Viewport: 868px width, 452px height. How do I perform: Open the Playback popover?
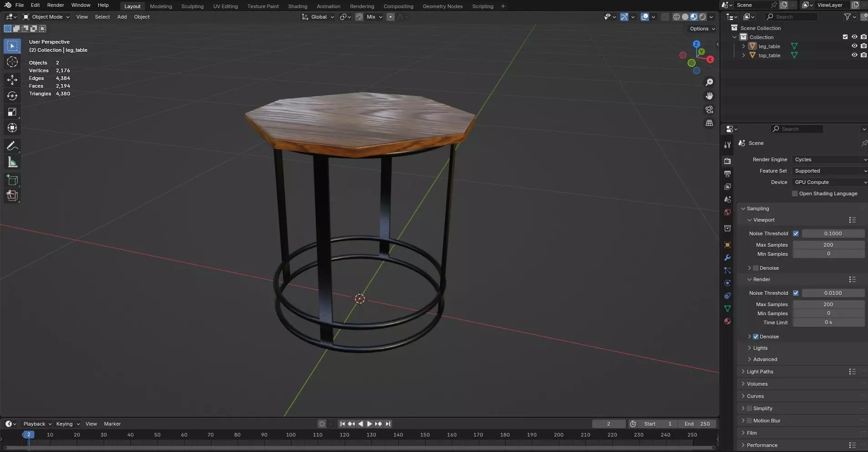click(37, 424)
